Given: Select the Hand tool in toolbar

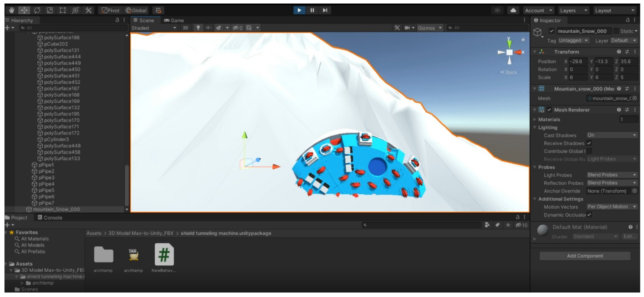Looking at the screenshot, I should tap(12, 10).
